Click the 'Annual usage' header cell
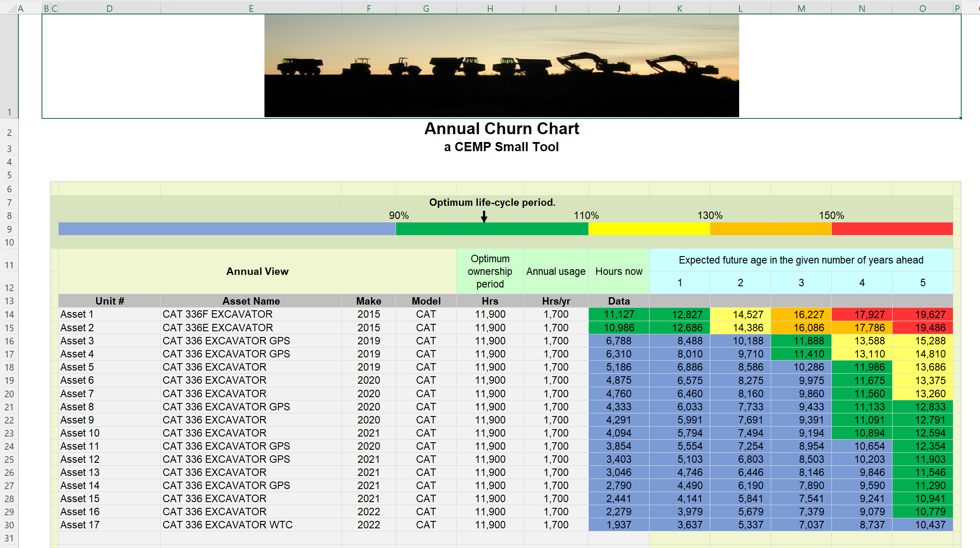The height and width of the screenshot is (548, 980). pyautogui.click(x=556, y=271)
